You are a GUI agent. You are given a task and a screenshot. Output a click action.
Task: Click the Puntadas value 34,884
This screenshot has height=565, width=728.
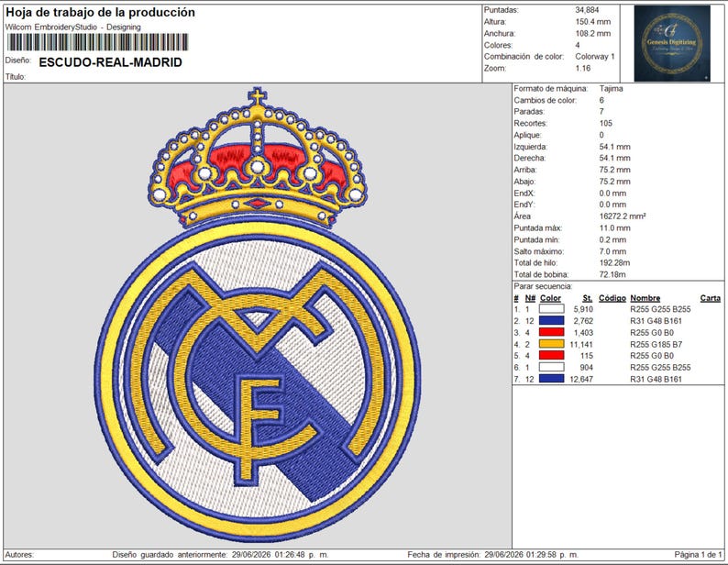point(587,10)
